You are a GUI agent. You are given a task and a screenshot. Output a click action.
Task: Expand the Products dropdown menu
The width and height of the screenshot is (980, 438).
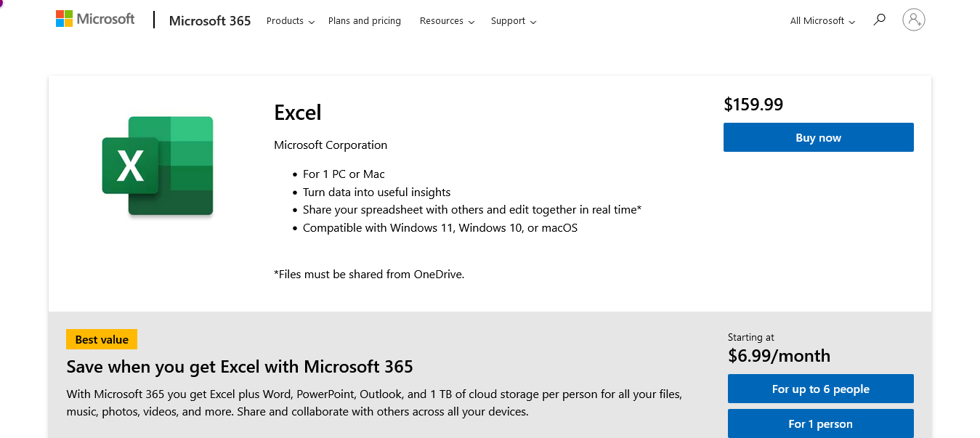[290, 21]
